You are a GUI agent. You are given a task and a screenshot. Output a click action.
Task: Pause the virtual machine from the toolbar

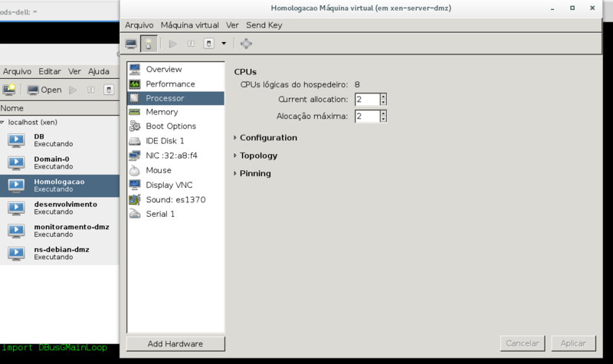pos(191,44)
